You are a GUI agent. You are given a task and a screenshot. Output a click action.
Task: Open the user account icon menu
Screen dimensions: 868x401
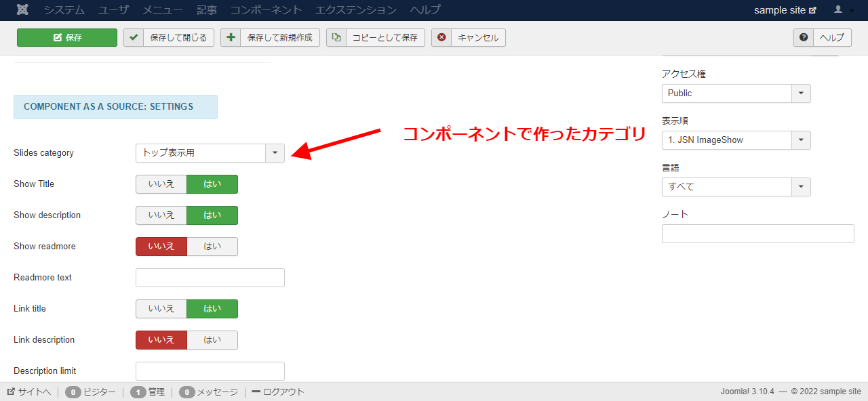pyautogui.click(x=843, y=10)
